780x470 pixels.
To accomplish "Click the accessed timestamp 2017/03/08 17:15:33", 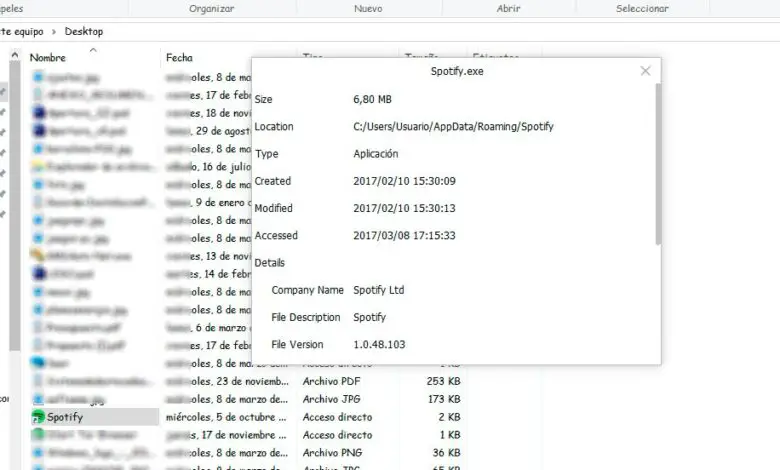I will click(x=404, y=236).
